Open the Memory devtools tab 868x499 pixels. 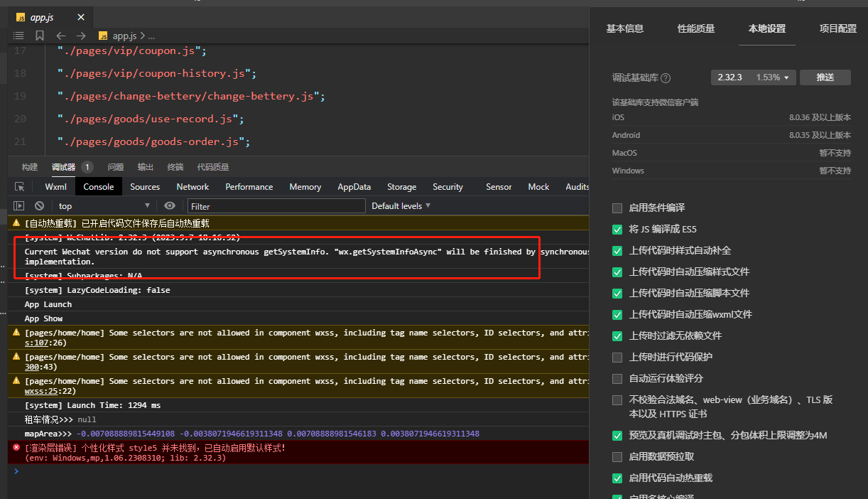[305, 187]
